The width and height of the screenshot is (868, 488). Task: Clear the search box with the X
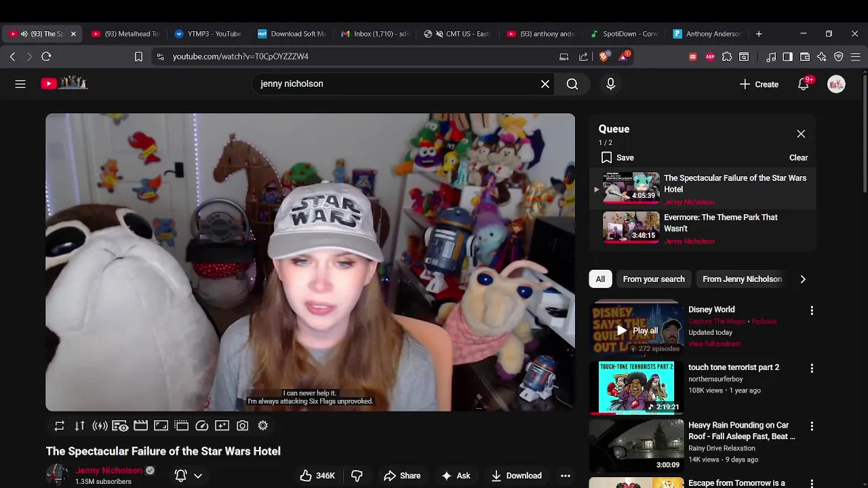point(545,84)
